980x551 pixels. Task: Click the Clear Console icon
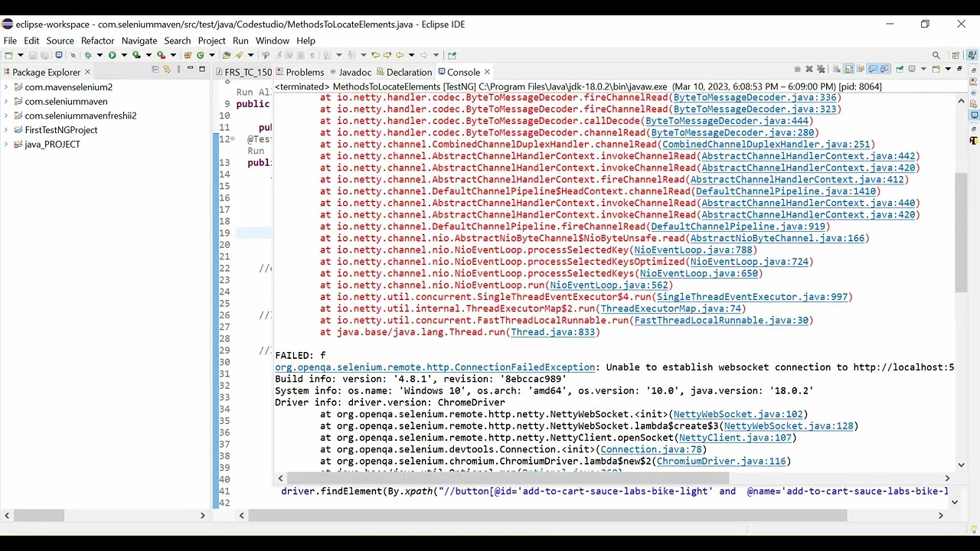(837, 69)
